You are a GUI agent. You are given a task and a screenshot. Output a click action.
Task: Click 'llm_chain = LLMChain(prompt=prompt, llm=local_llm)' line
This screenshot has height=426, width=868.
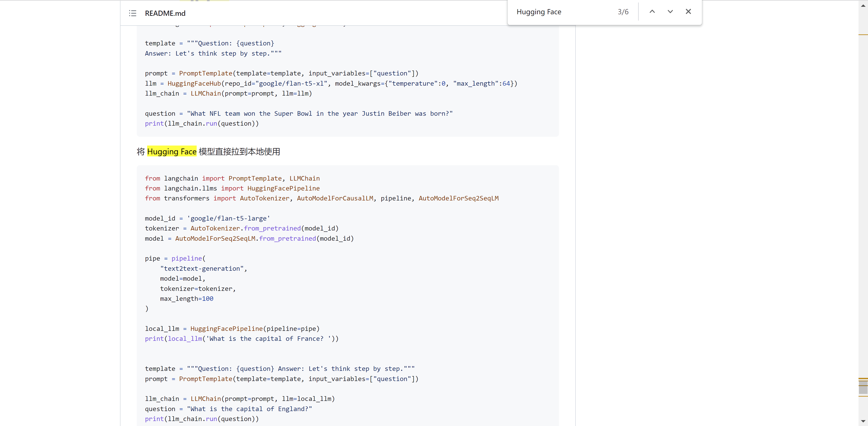coord(240,399)
